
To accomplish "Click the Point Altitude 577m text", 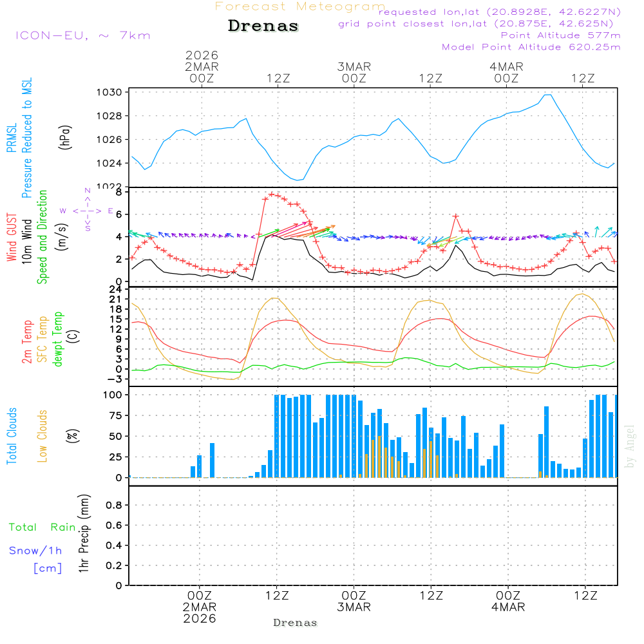I will tap(560, 35).
